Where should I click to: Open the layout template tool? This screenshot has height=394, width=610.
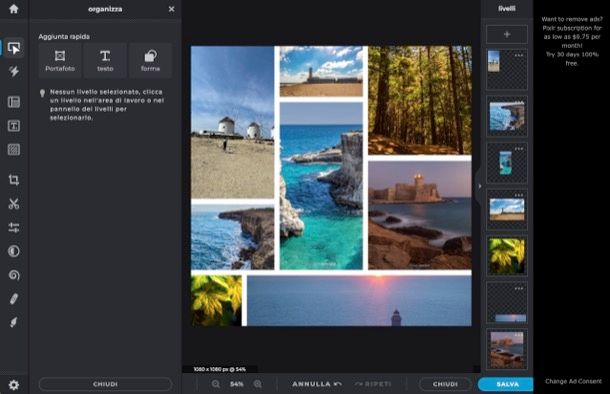[x=14, y=102]
